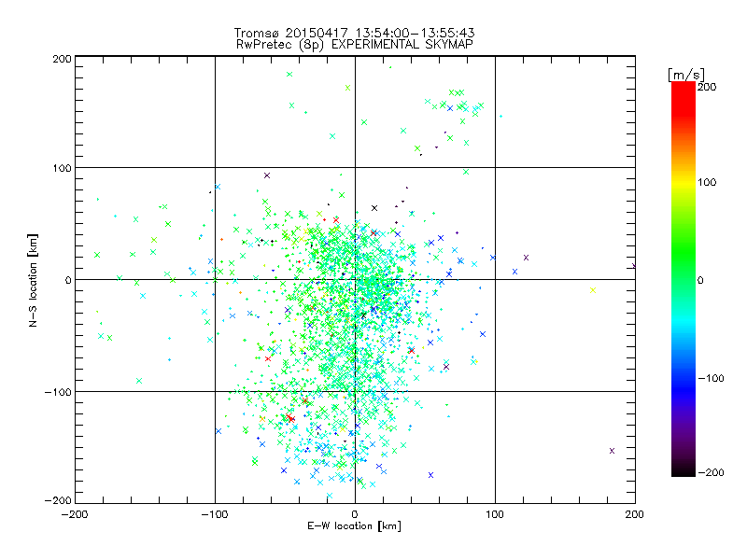Click the y-axis tick label '-100'
747x560 pixels.
coord(58,392)
